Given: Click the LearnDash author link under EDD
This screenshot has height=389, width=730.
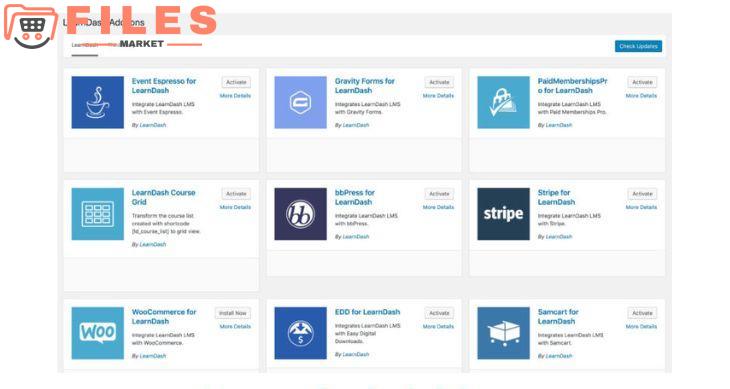Looking at the screenshot, I should (x=356, y=355).
